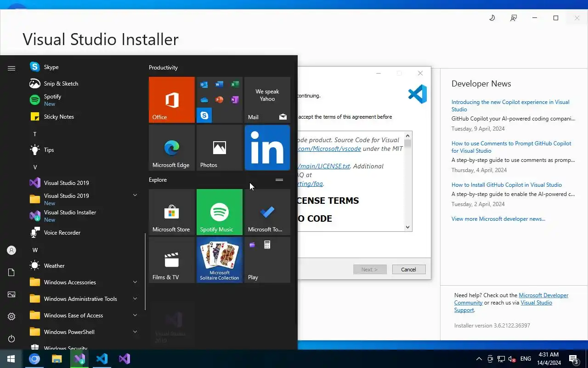Open the ENG language indicator
This screenshot has width=588, height=368.
click(x=526, y=359)
